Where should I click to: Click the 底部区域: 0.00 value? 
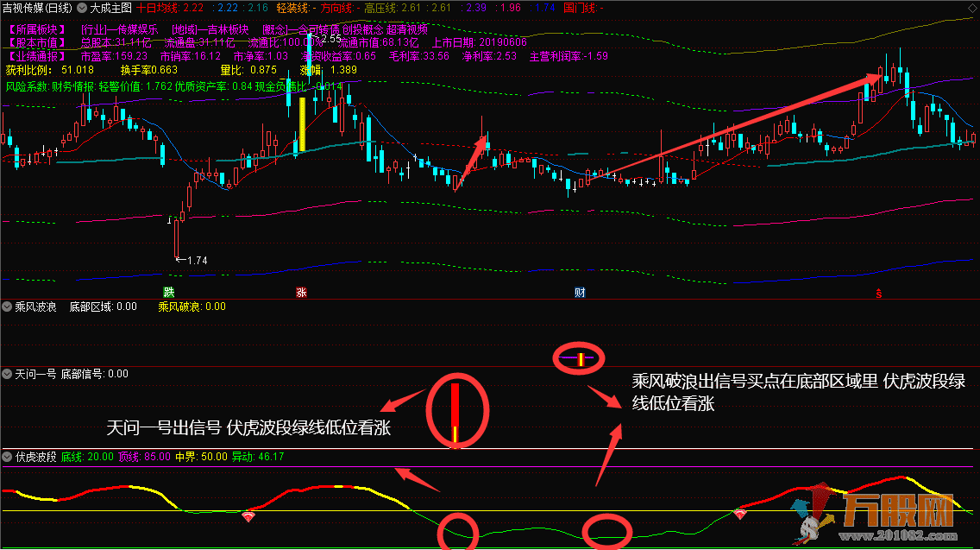pos(104,307)
